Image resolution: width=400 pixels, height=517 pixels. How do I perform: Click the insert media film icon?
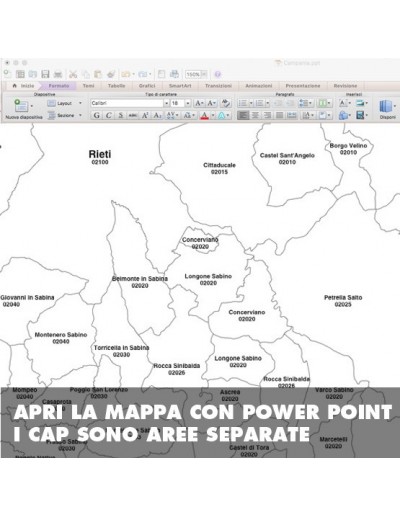(x=360, y=115)
